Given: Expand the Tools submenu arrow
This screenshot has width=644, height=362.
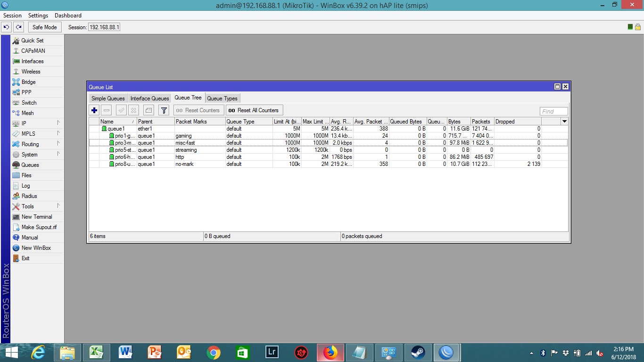Looking at the screenshot, I should tap(58, 206).
